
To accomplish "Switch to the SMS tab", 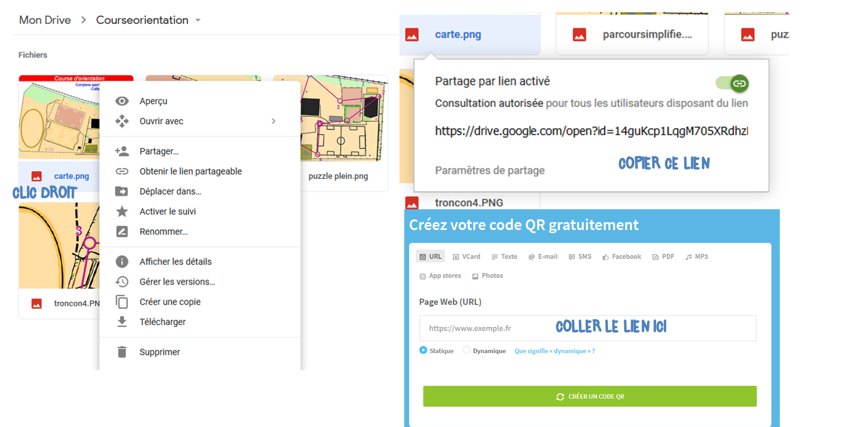I will (x=580, y=257).
